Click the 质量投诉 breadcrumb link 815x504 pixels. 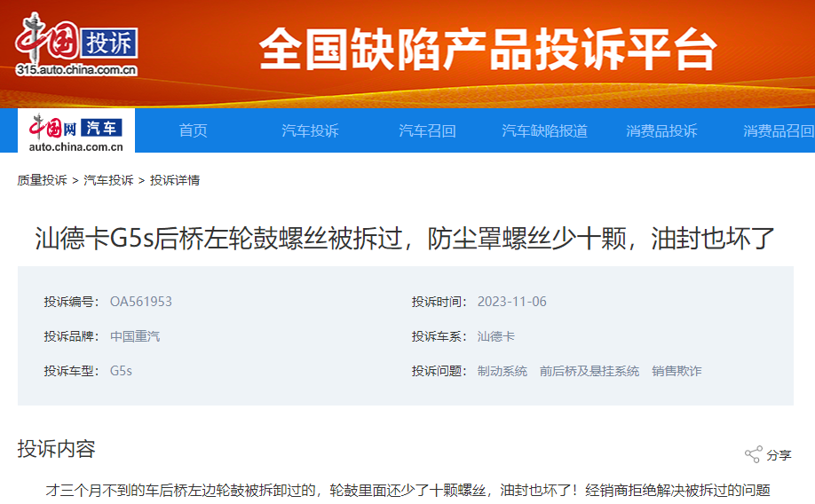(x=42, y=180)
